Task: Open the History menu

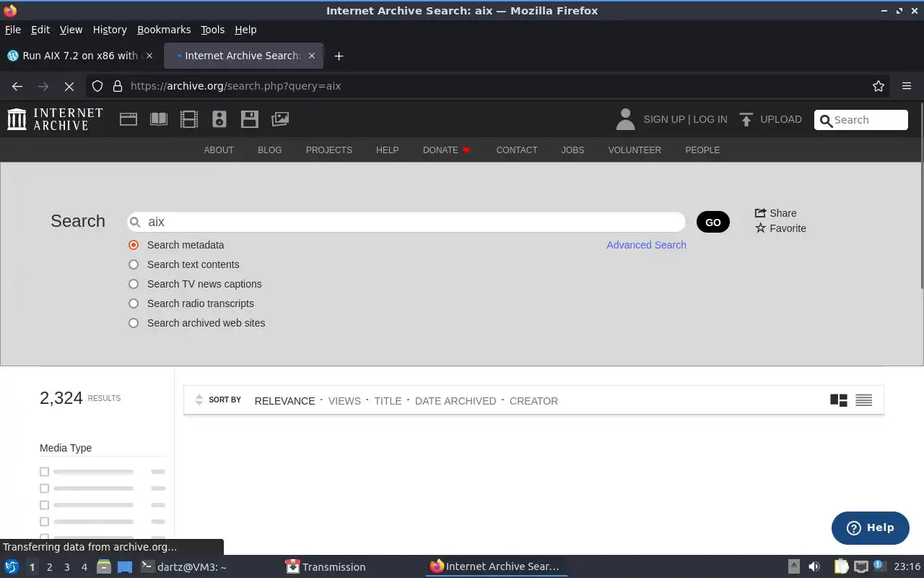Action: (x=110, y=30)
